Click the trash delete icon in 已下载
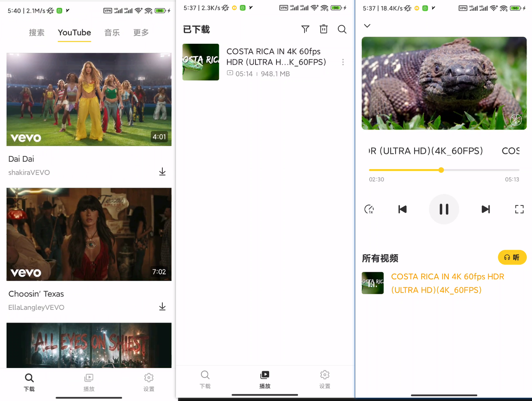The width and height of the screenshot is (532, 401). (x=324, y=29)
